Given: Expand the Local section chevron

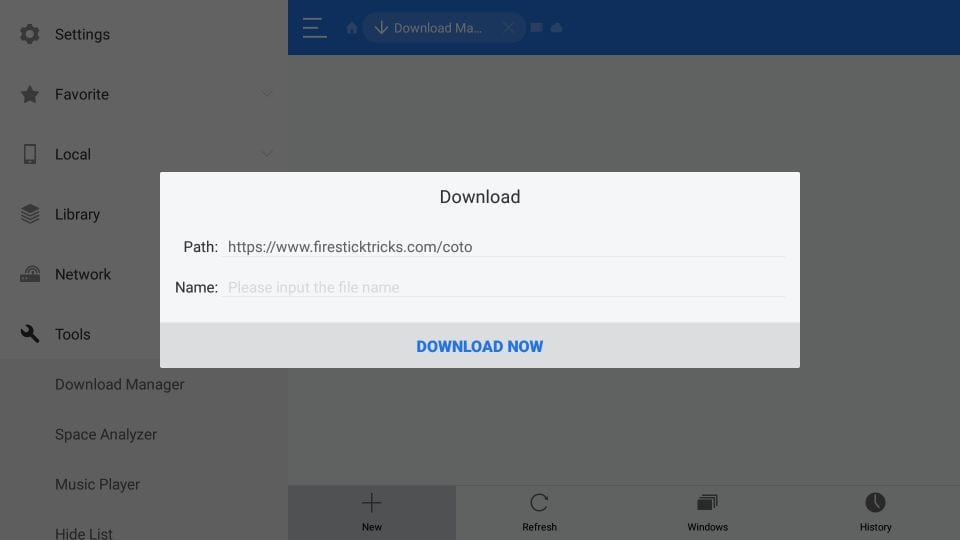Looking at the screenshot, I should pos(266,154).
